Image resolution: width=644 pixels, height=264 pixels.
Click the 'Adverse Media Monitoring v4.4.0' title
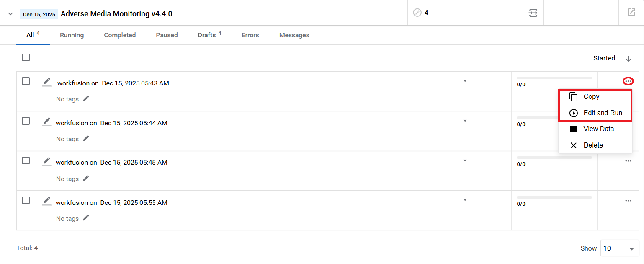click(116, 14)
